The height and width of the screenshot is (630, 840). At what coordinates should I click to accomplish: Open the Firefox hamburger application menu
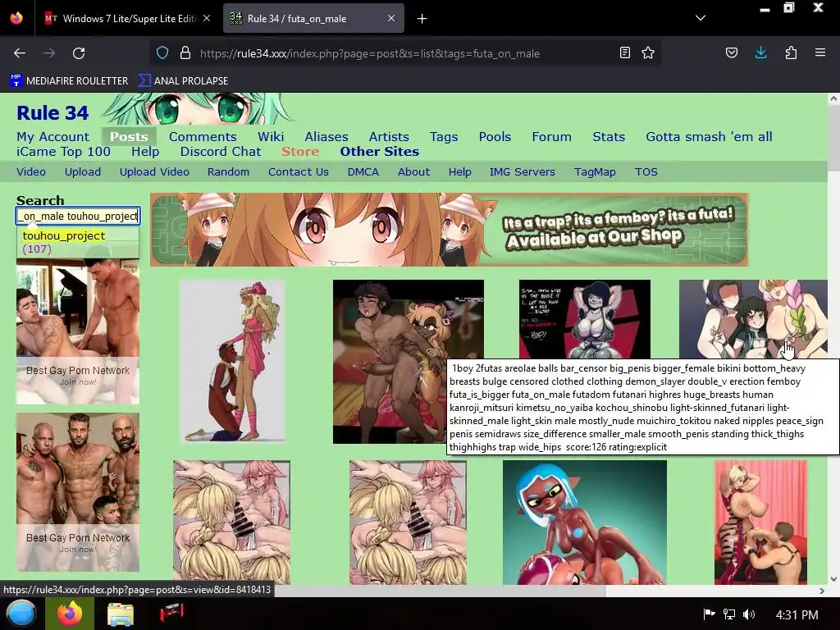coord(820,52)
